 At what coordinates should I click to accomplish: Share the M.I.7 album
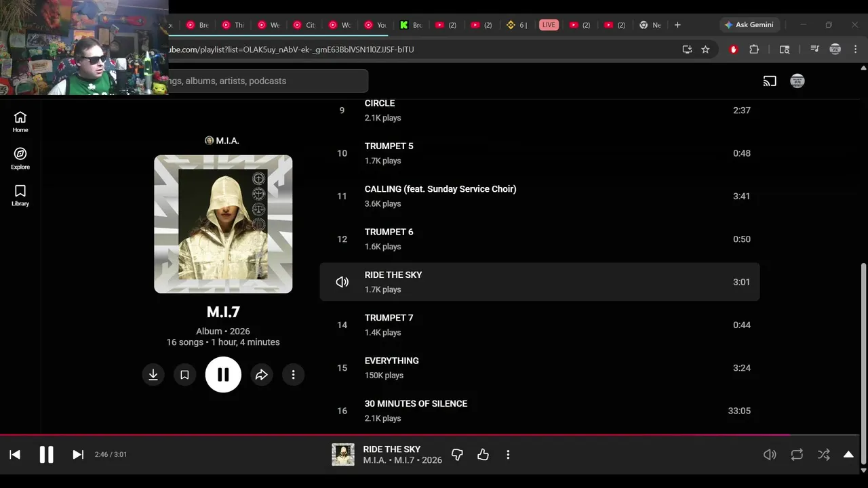262,375
